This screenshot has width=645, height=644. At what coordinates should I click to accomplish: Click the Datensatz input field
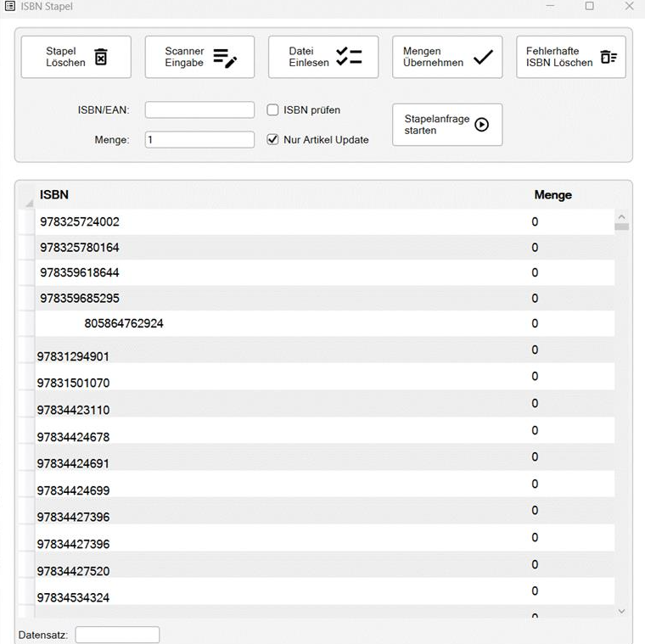tap(117, 635)
